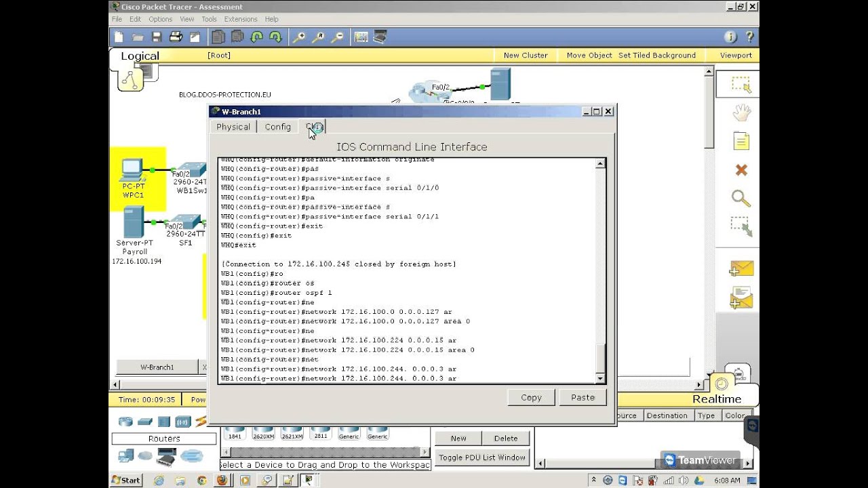Open the Options menu
This screenshot has width=868, height=488.
coord(161,19)
